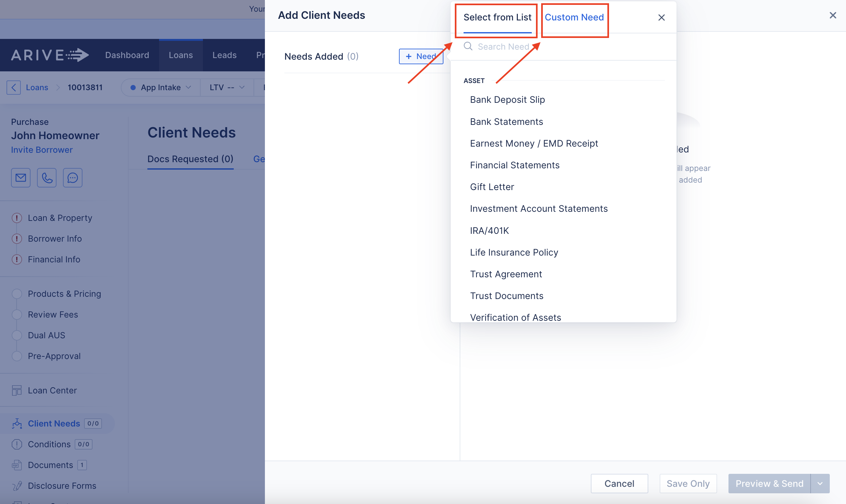
Task: Open the chat message icon
Action: point(73,178)
